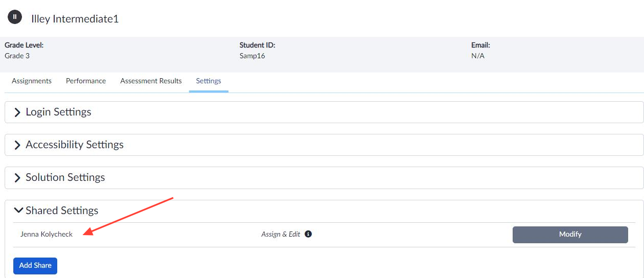This screenshot has width=644, height=278.
Task: Expand the Login Settings section
Action: 58,112
